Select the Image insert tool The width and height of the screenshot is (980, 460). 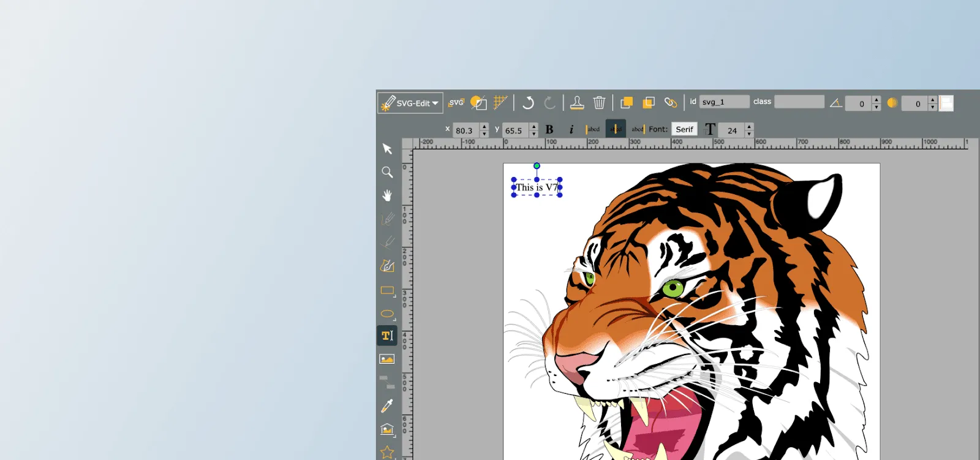click(x=386, y=359)
